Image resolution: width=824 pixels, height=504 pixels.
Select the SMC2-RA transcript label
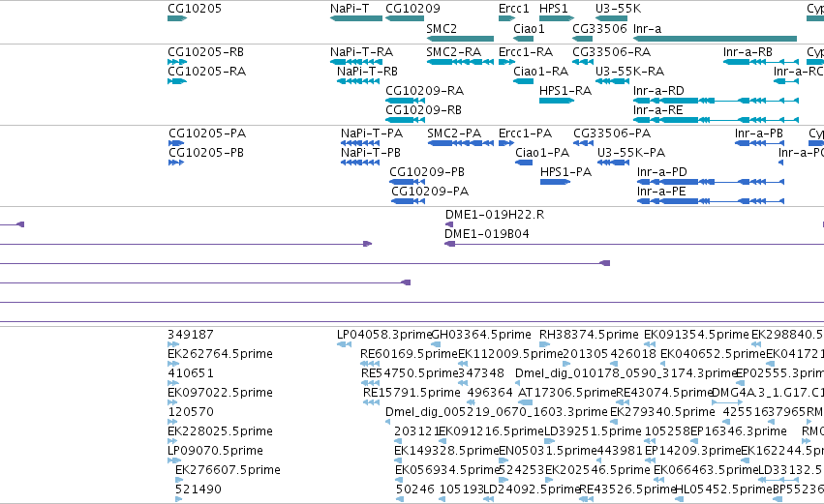coord(454,52)
